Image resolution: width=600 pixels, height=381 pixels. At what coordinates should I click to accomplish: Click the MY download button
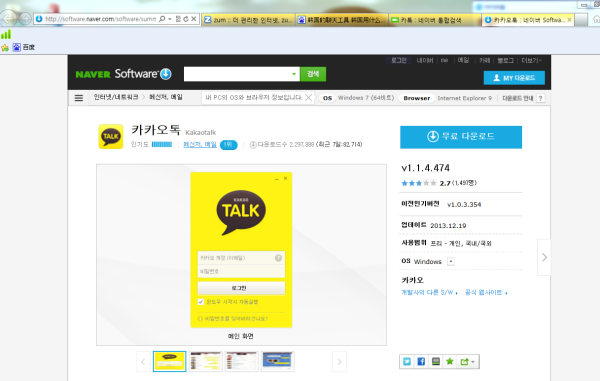tap(514, 78)
